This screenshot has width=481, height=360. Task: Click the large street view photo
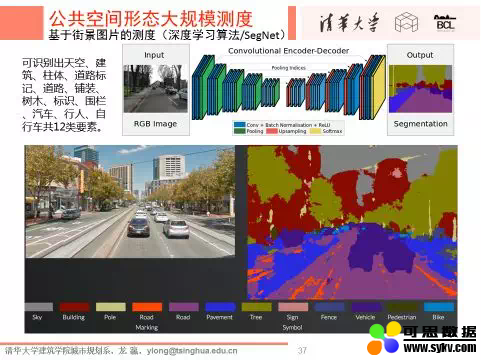coord(130,201)
